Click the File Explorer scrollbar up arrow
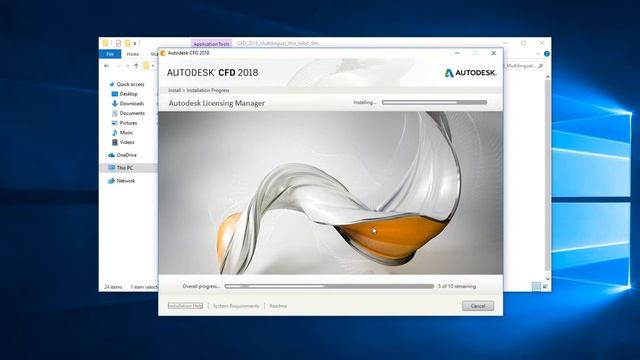The image size is (640, 360). [548, 76]
